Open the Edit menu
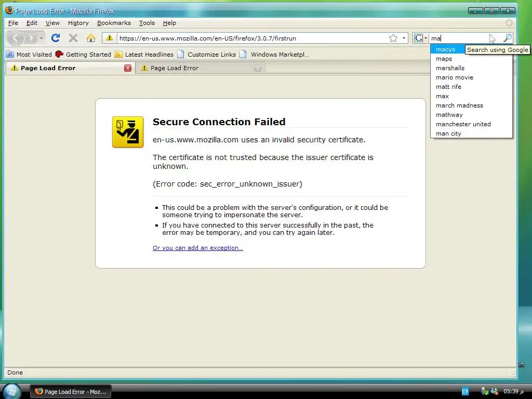Viewport: 532px width, 399px height. [x=32, y=23]
